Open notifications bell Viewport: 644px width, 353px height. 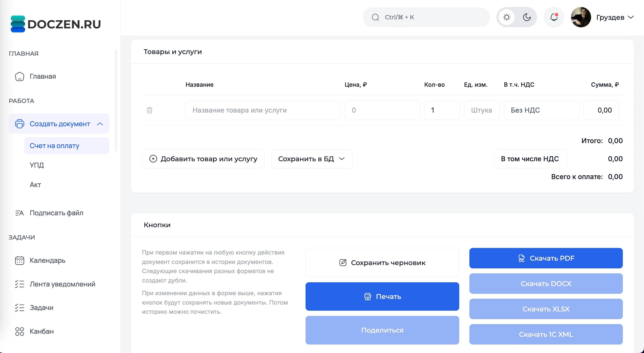(554, 17)
